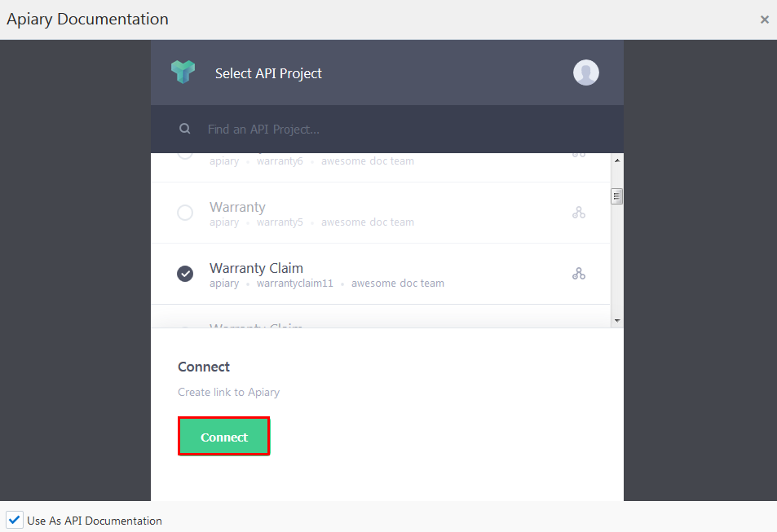
Task: Click the search magnifier icon
Action: 184,128
